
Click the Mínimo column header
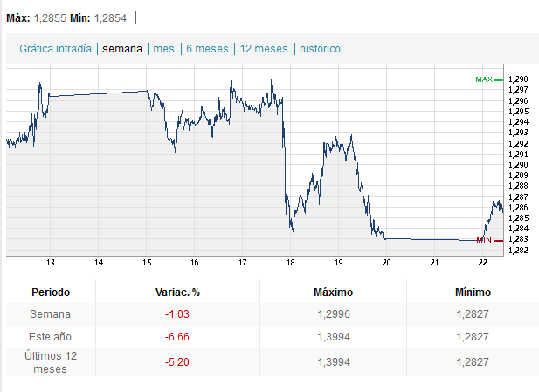[473, 292]
